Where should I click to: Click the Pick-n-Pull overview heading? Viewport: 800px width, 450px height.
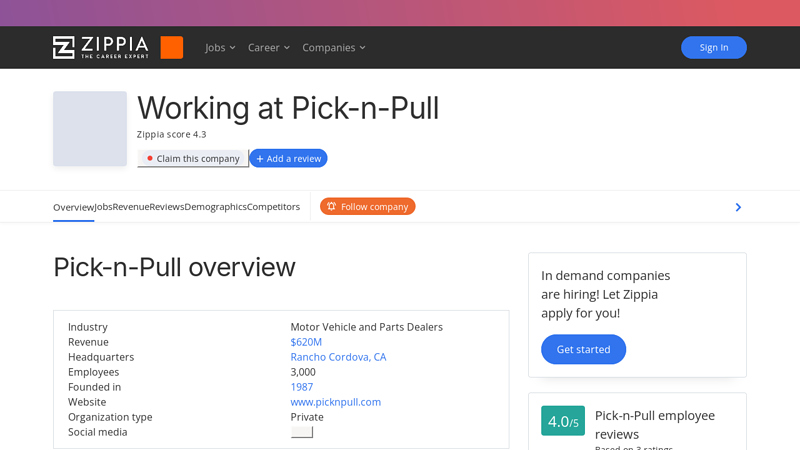pyautogui.click(x=174, y=267)
